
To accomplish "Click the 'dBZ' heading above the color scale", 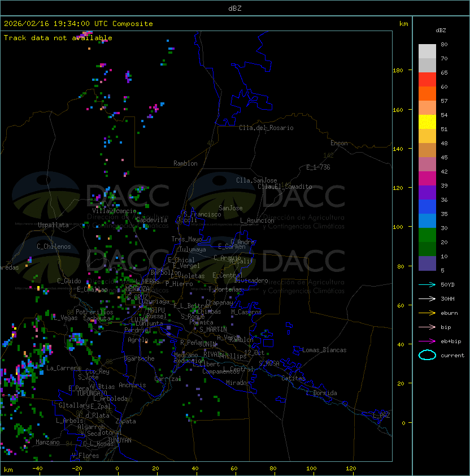I will [441, 31].
